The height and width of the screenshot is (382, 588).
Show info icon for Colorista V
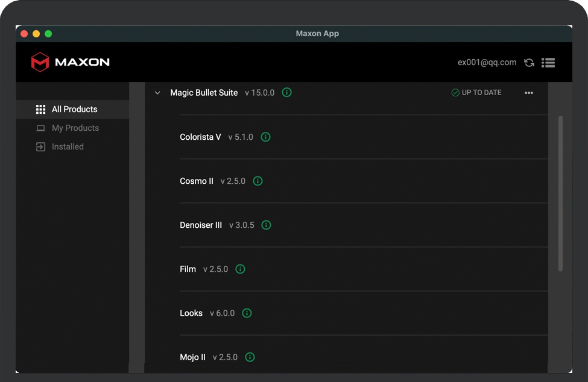pyautogui.click(x=265, y=137)
